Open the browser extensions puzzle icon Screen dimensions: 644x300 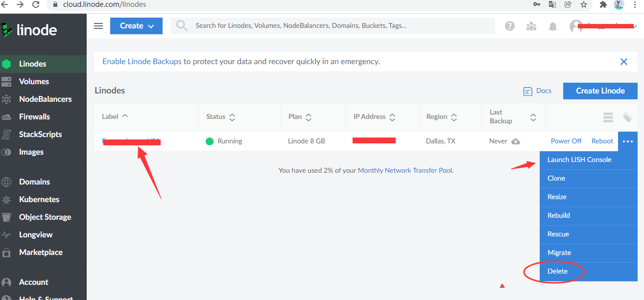(603, 4)
